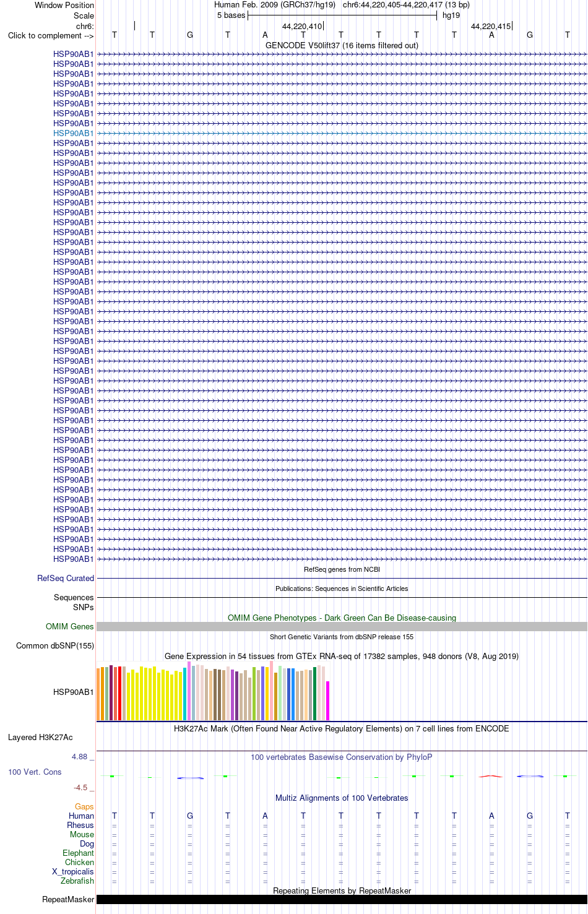
Task: Click the RepeatMasker track label
Action: tap(68, 899)
